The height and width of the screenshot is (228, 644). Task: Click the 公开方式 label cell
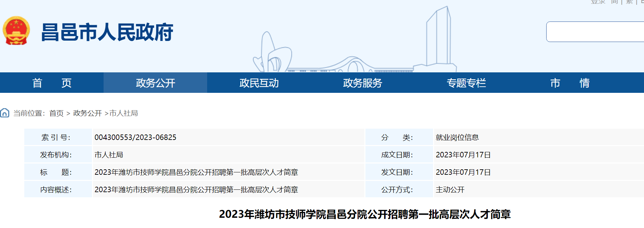coord(399,189)
